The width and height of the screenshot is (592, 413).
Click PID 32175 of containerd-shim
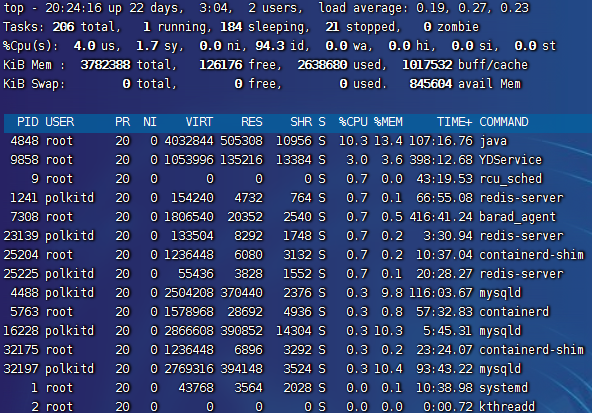click(21, 350)
